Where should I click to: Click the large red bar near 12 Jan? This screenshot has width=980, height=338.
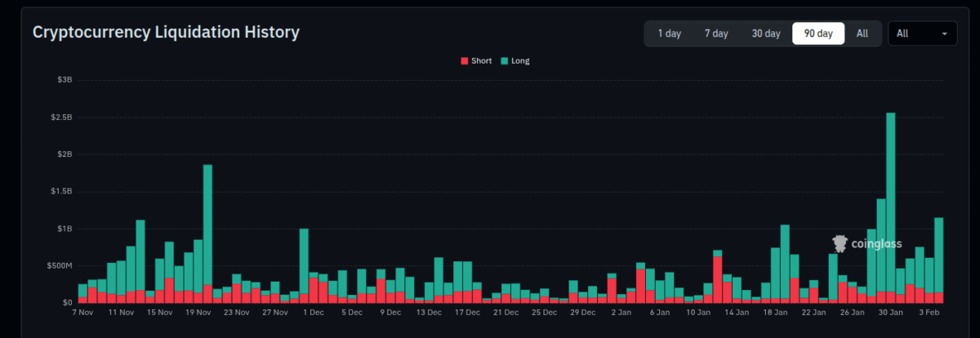pyautogui.click(x=717, y=279)
